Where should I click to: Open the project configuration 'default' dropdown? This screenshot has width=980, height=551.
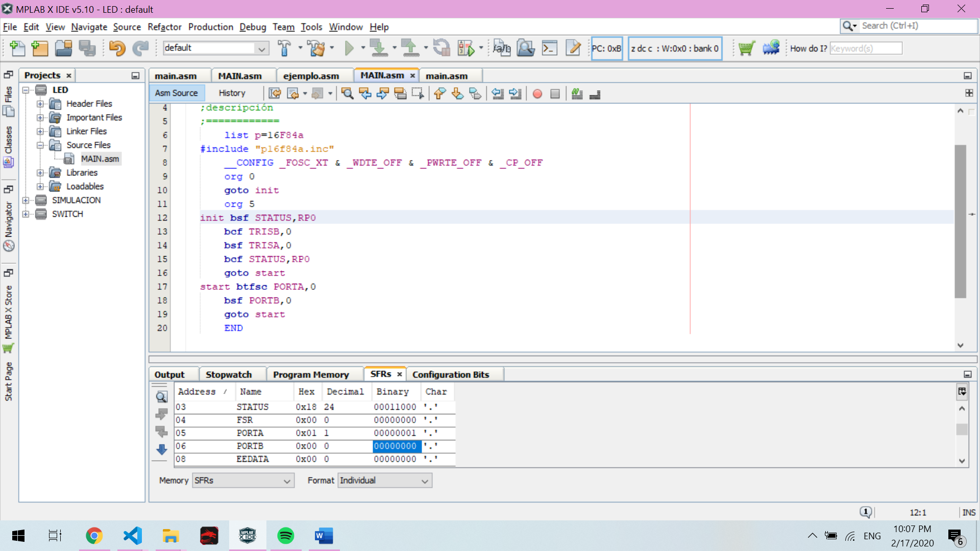pos(215,48)
